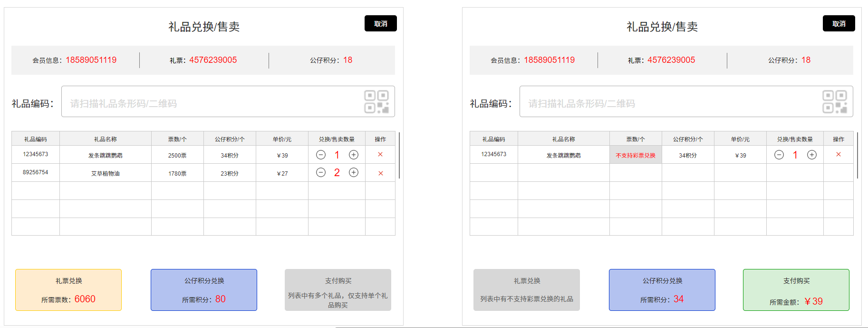Delete the gift row in right panel

pos(839,154)
